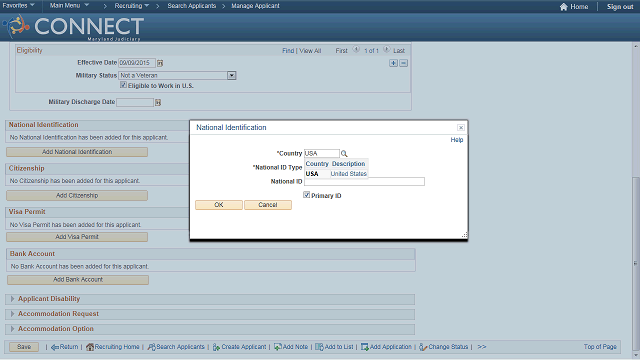
Task: Click the Country lookup magnifier icon
Action: tap(344, 153)
